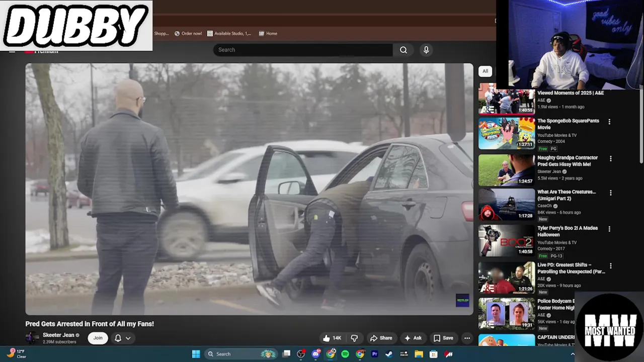Open Adobe Premiere Pro from taskbar
This screenshot has width=644, height=362.
(374, 354)
